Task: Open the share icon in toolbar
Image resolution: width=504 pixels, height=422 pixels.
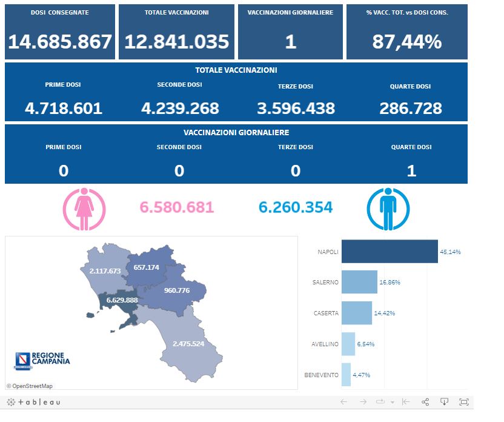Action: (x=425, y=402)
